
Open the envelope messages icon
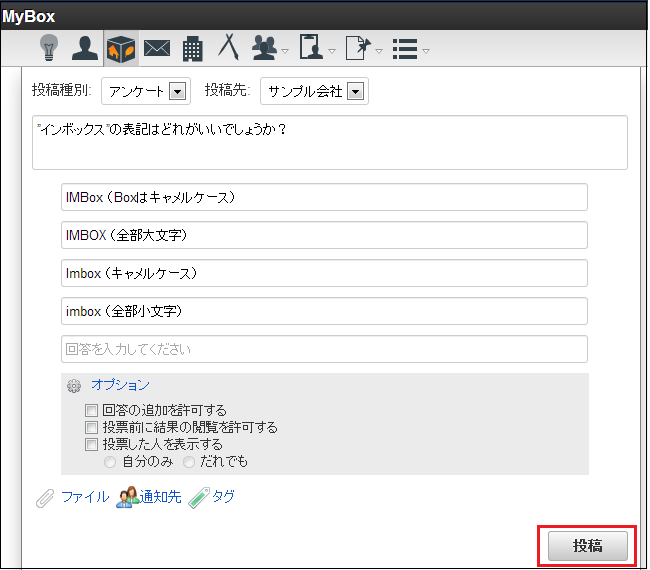pyautogui.click(x=157, y=49)
